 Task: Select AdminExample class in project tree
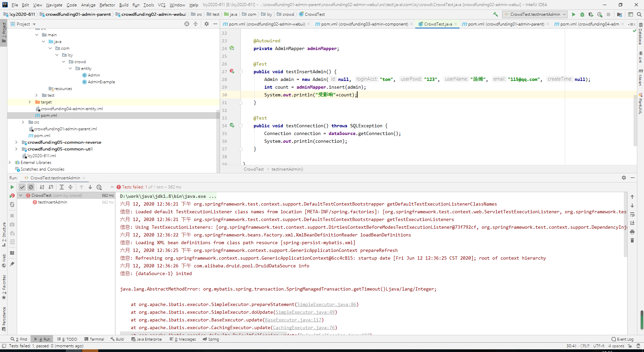[101, 82]
